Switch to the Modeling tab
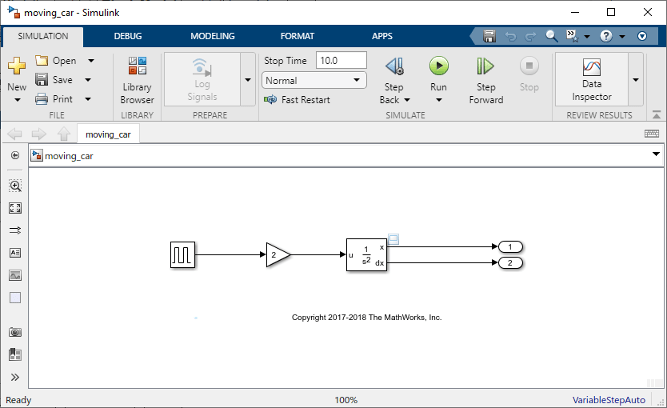667x408 pixels. coord(213,35)
